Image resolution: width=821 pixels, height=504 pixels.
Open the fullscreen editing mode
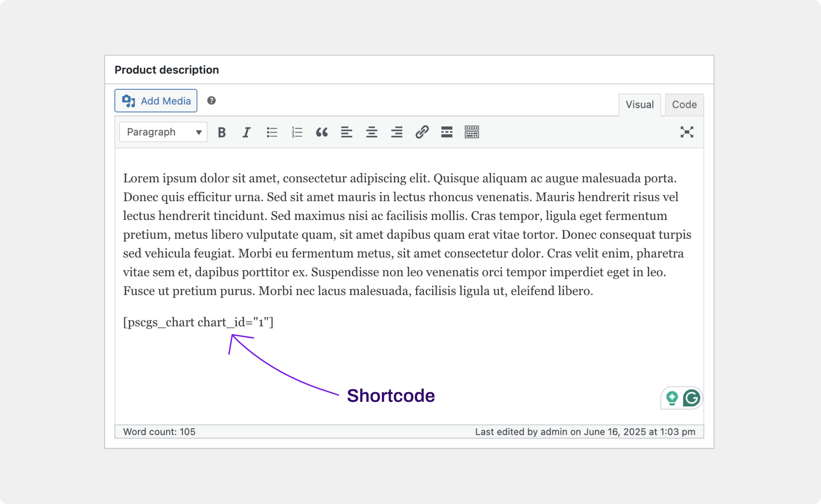click(687, 132)
